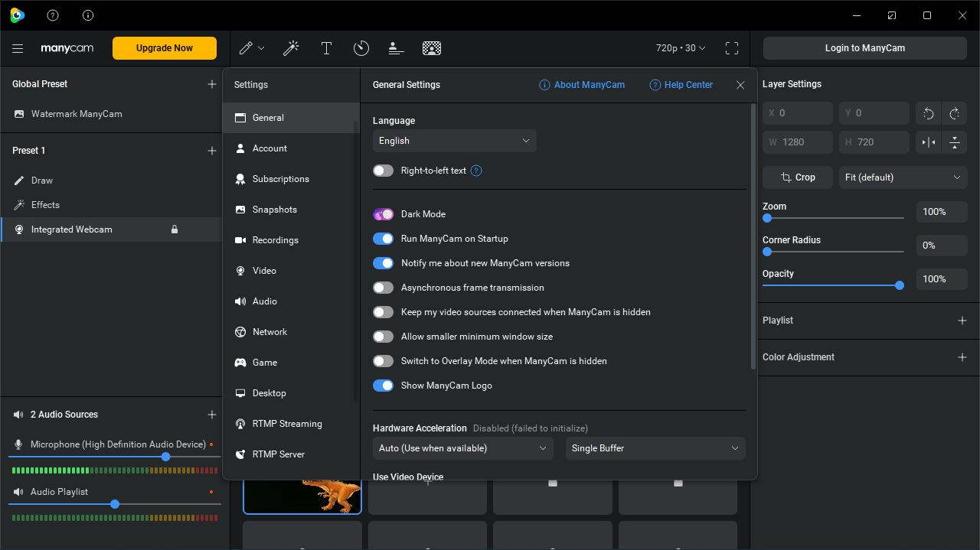Open the timer clock tool
This screenshot has width=980, height=550.
pos(361,48)
